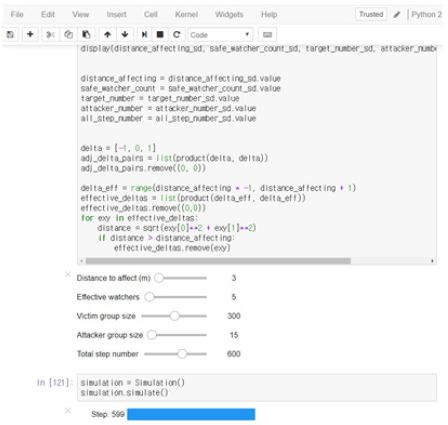Run cell with the step-forward icon
448x425 pixels.
coord(144,34)
